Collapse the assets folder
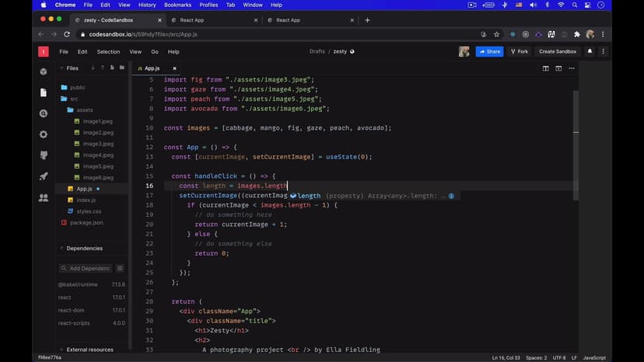The width and height of the screenshot is (644, 362). (x=84, y=110)
